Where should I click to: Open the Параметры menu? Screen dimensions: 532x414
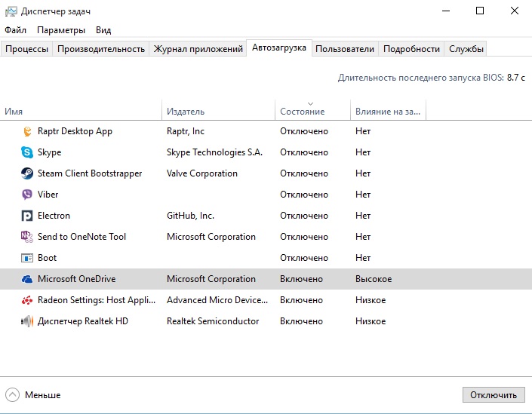[x=61, y=30]
